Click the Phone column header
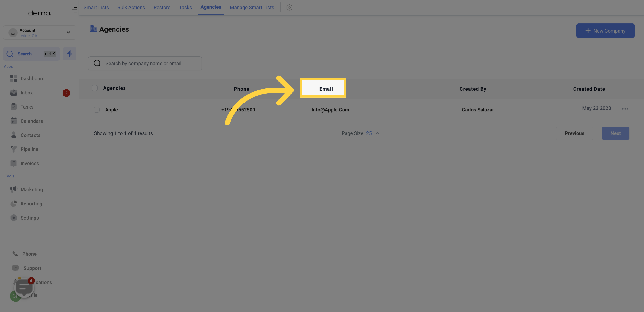 click(x=241, y=89)
